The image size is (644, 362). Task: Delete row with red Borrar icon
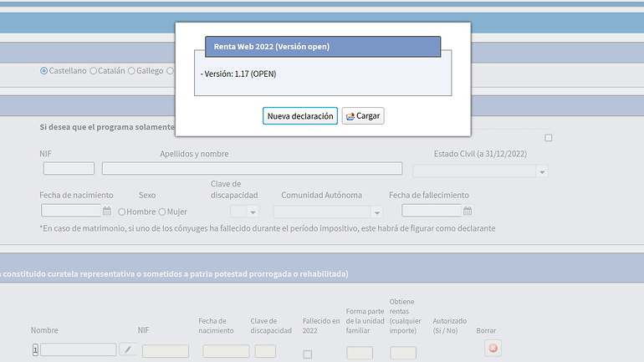(x=493, y=348)
